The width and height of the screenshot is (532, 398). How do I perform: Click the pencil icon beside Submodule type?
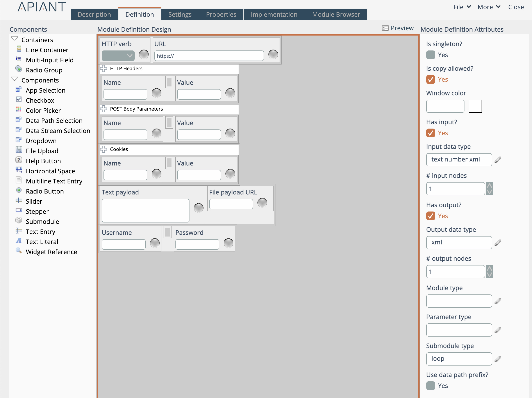click(498, 359)
